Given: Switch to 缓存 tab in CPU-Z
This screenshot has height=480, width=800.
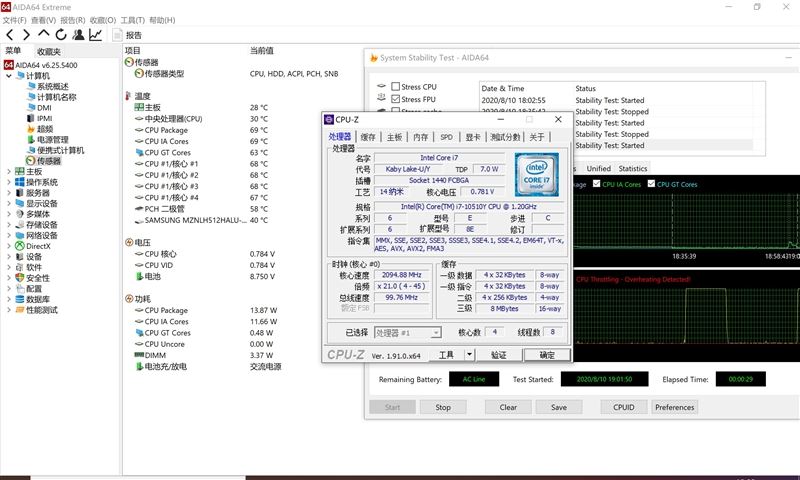Looking at the screenshot, I should point(368,137).
